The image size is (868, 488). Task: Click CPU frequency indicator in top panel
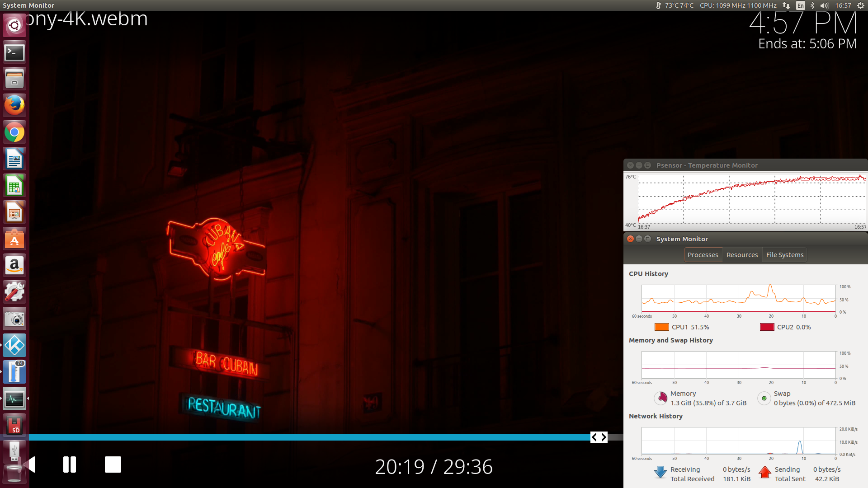[x=738, y=5]
